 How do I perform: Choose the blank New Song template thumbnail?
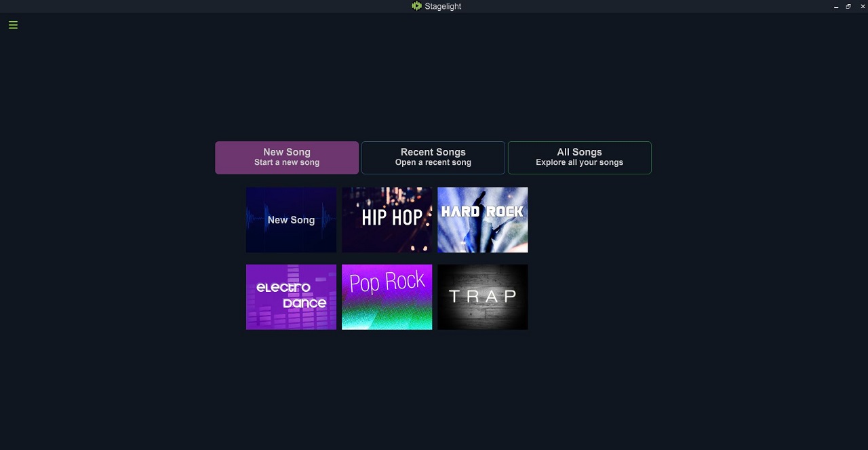(291, 220)
